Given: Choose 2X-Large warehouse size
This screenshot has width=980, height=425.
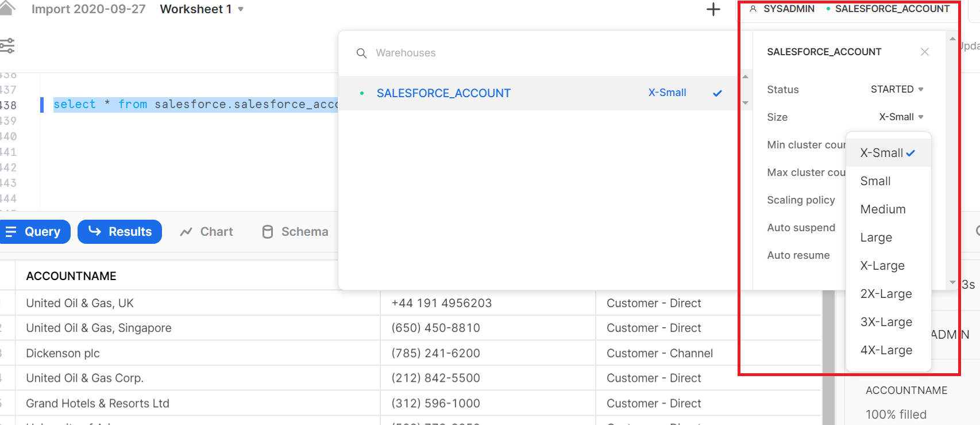Looking at the screenshot, I should click(886, 294).
